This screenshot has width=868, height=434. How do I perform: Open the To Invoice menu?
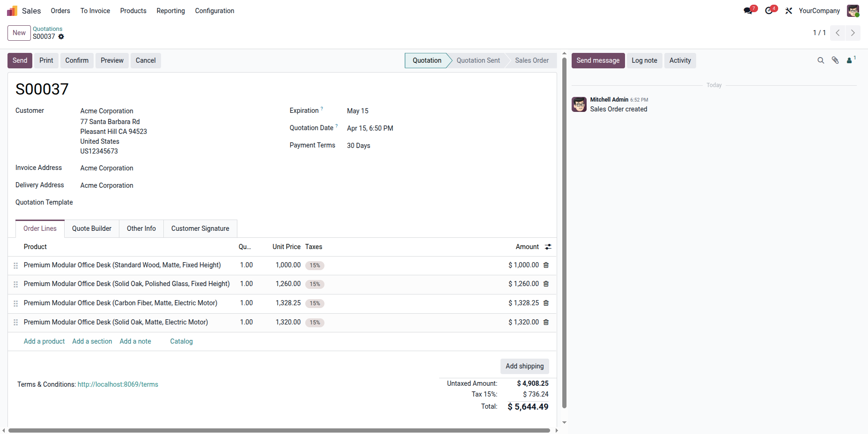pos(95,11)
